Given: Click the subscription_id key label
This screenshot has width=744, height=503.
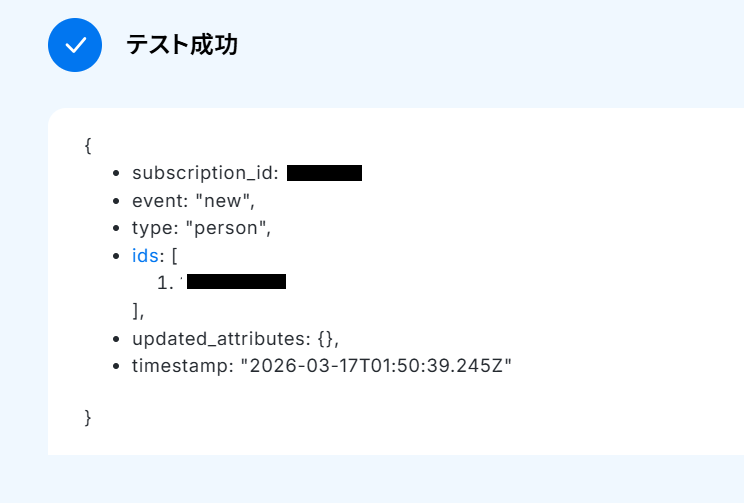Looking at the screenshot, I should click(205, 173).
